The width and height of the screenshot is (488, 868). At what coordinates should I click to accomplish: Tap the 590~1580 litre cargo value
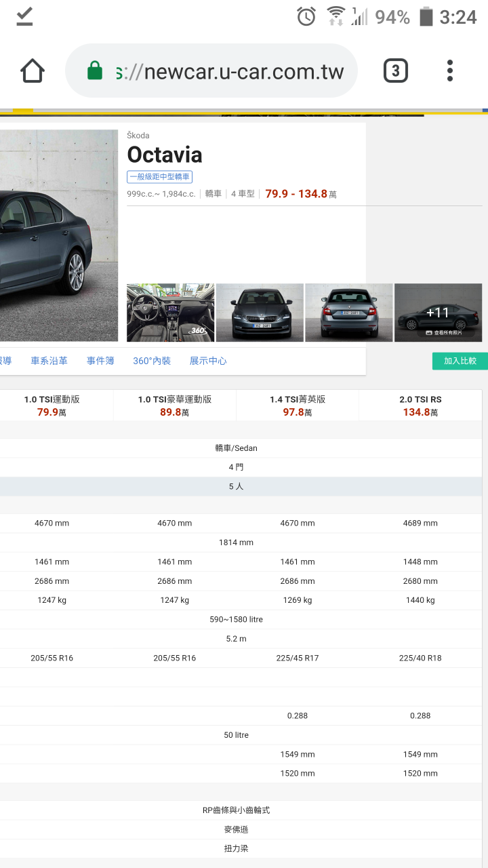coord(237,620)
